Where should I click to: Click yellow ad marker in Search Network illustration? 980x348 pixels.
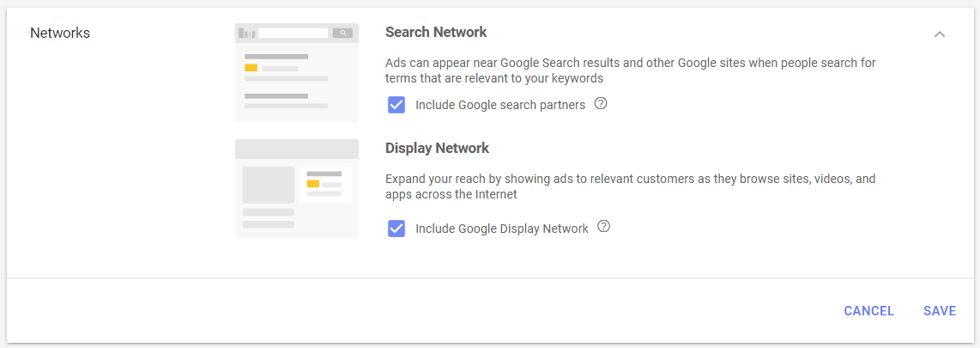[x=251, y=68]
